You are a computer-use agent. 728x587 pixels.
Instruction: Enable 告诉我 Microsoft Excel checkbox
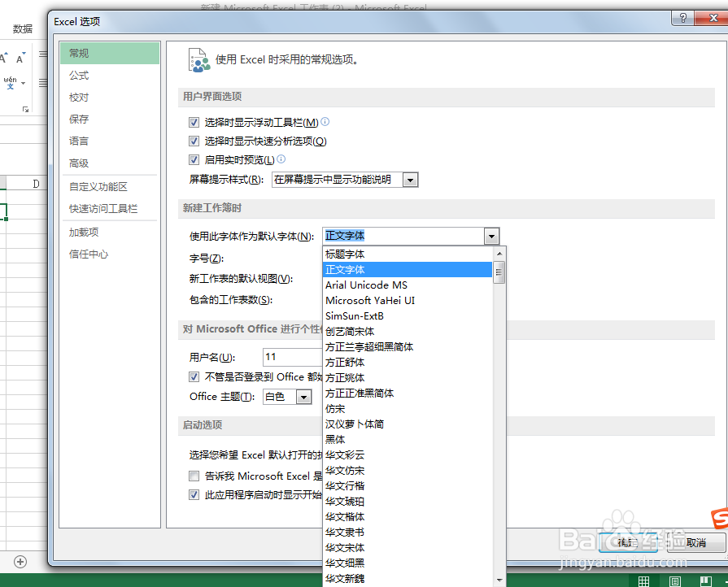click(x=194, y=476)
